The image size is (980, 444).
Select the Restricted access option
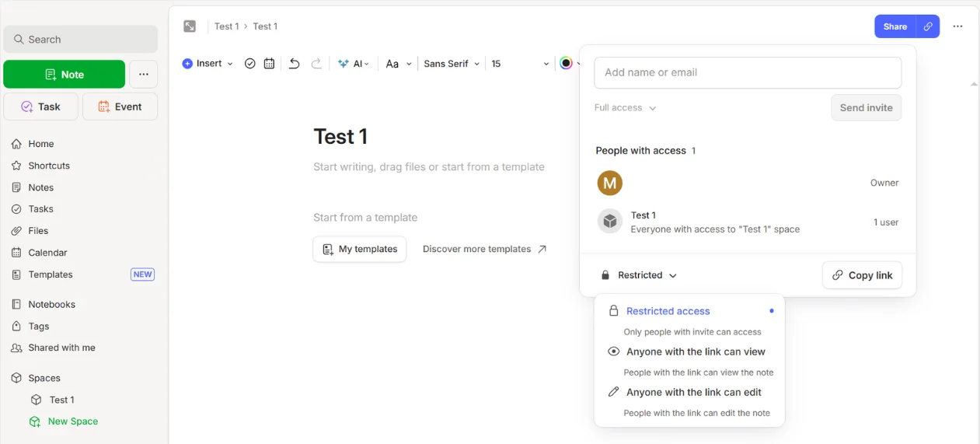tap(668, 311)
